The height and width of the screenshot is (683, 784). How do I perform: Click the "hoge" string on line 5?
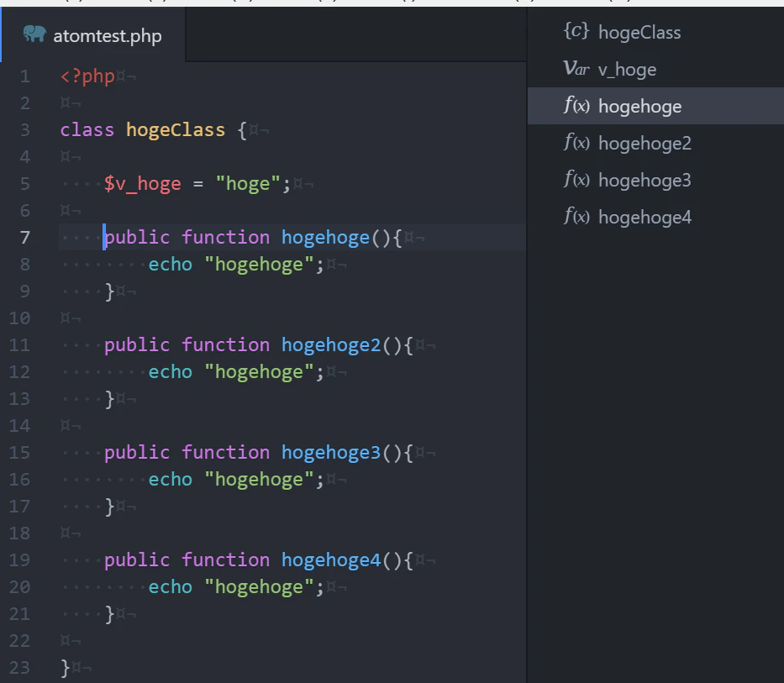tap(248, 183)
